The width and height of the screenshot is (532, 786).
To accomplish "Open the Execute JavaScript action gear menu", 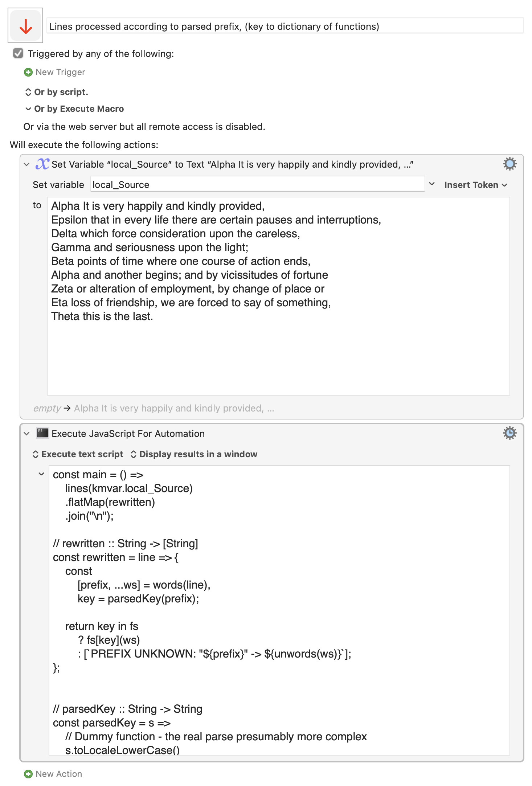I will [510, 433].
